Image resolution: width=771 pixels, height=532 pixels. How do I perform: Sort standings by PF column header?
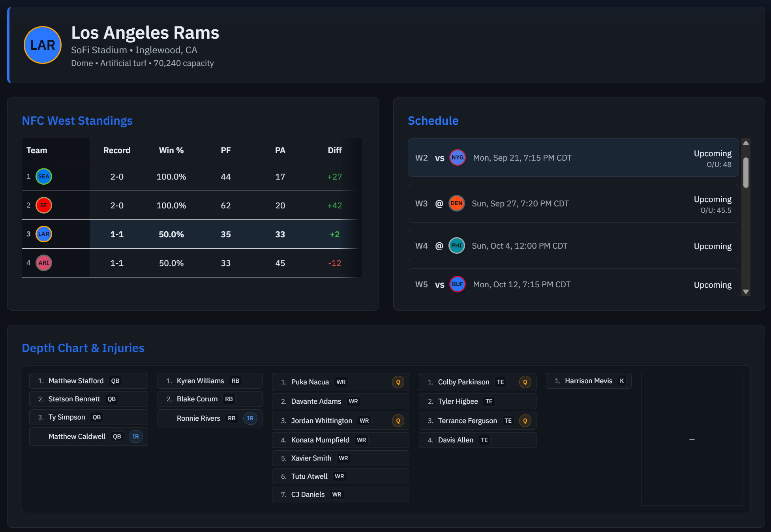click(x=226, y=150)
